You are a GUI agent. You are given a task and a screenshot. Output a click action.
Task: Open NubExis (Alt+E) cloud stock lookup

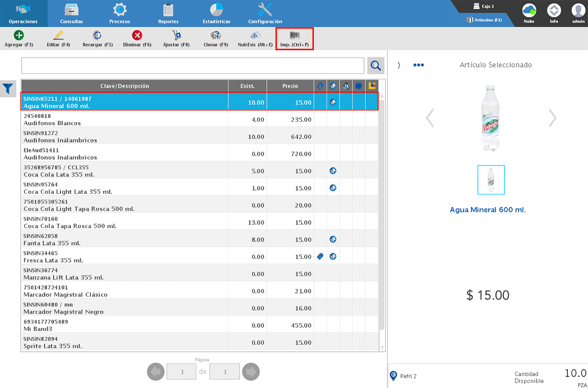pos(255,35)
